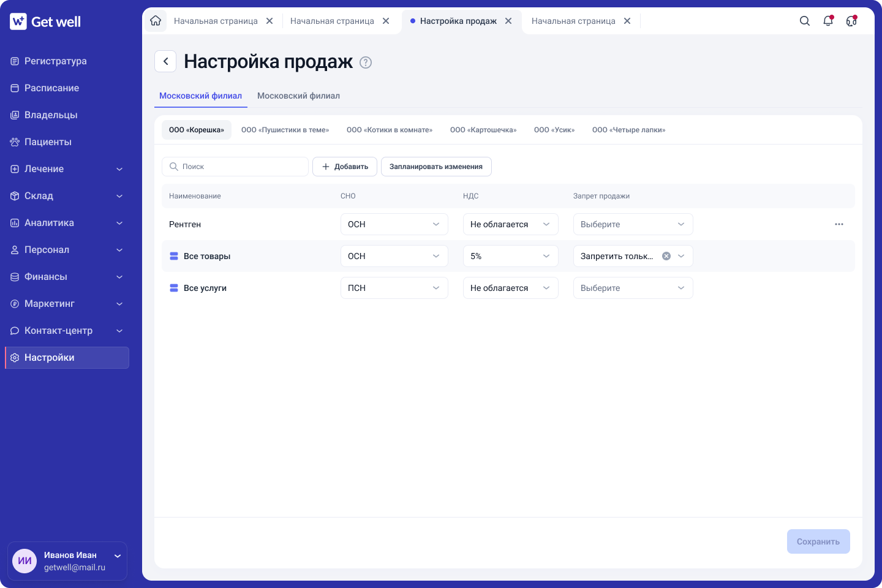The image size is (882, 588).
Task: Click the Наименование column header
Action: click(195, 196)
